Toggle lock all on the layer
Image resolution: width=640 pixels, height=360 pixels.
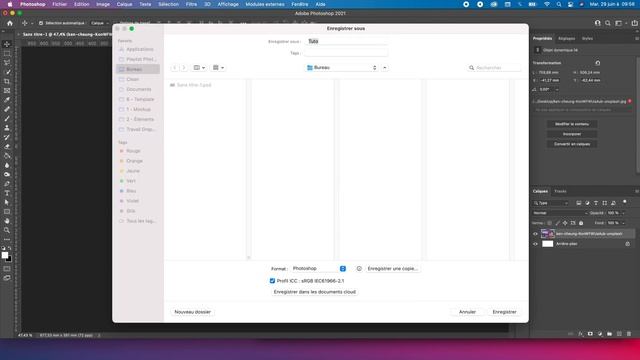581,223
